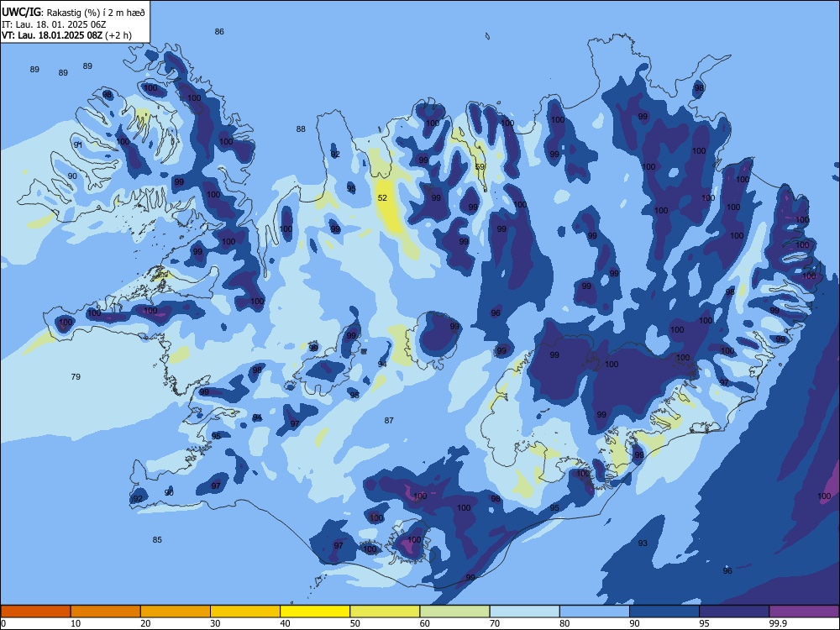Click the pale yellow 50–60 legend swatch
This screenshot has width=840, height=630.
point(386,612)
